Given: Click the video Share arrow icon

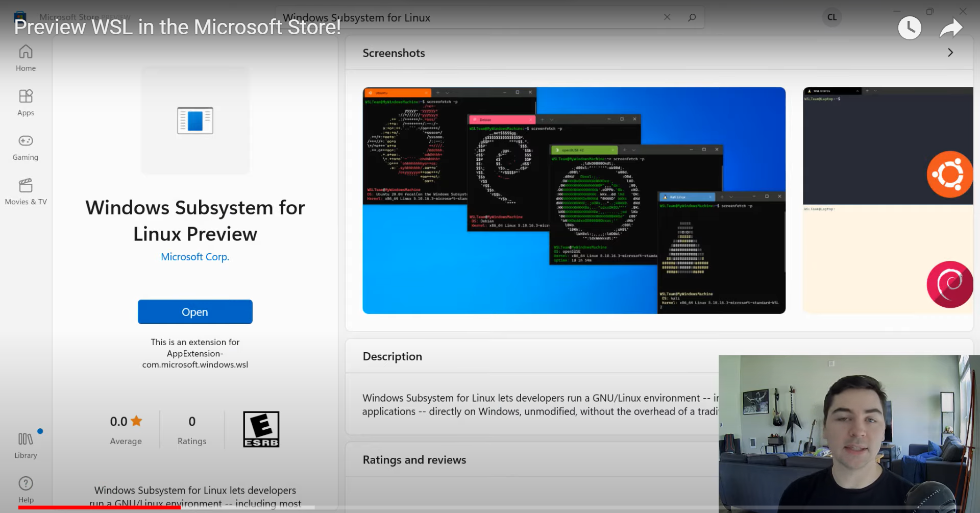Looking at the screenshot, I should 950,28.
